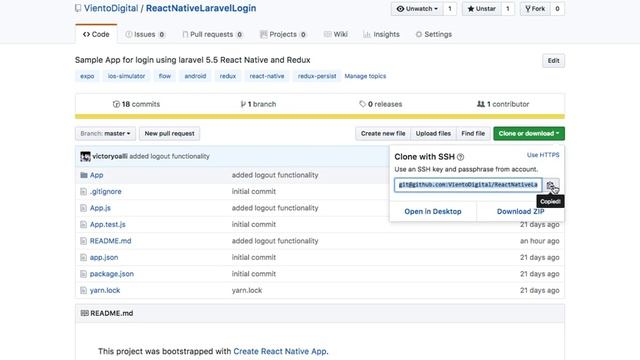Click the help icon beside Clone with SSH
The height and width of the screenshot is (360, 640).
[460, 157]
